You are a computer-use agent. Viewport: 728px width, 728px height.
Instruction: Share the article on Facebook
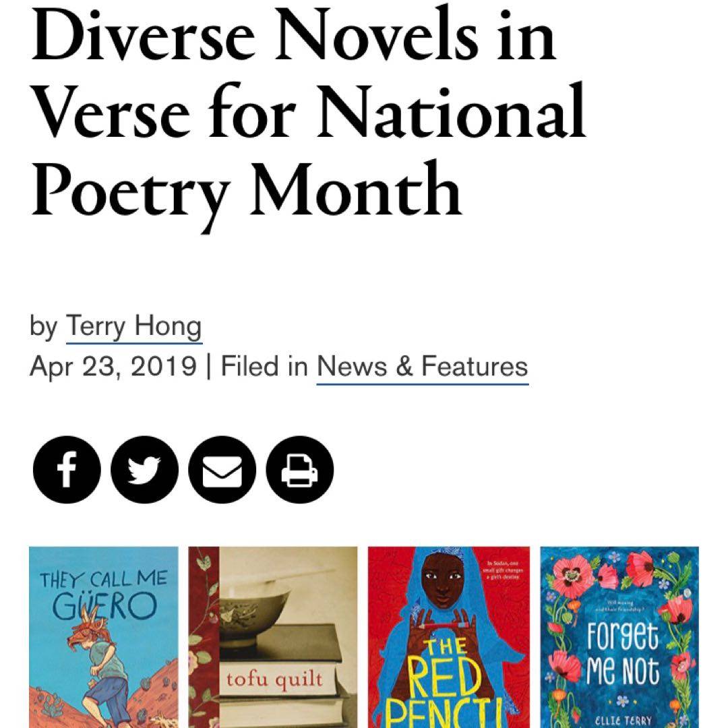click(66, 470)
